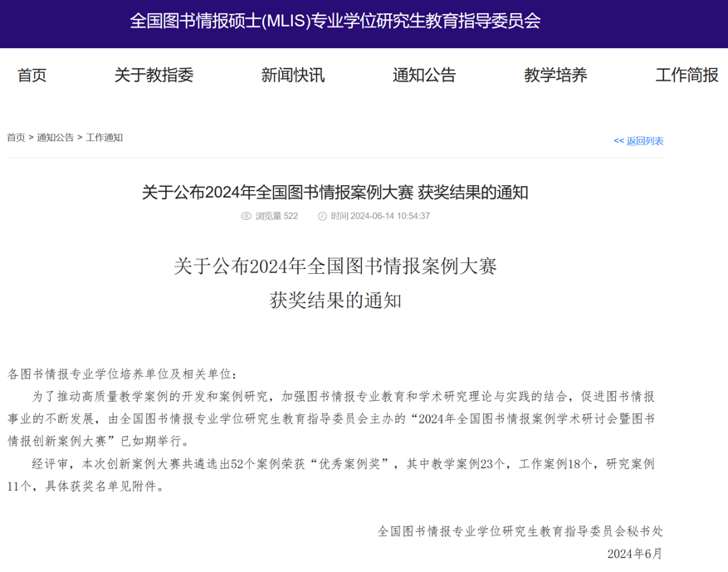Select 通知公告 in the main navigation
Screen dimensions: 728x572
[x=424, y=76]
